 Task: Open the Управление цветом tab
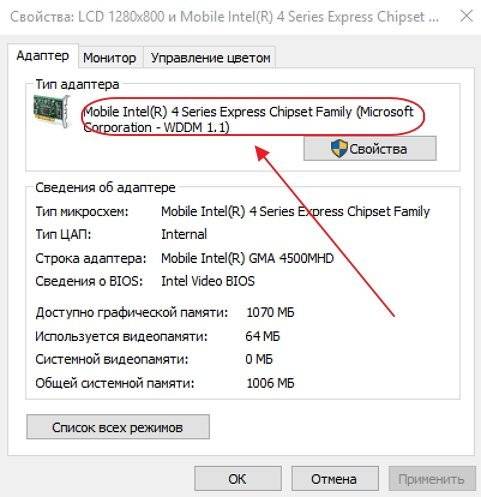pyautogui.click(x=210, y=58)
